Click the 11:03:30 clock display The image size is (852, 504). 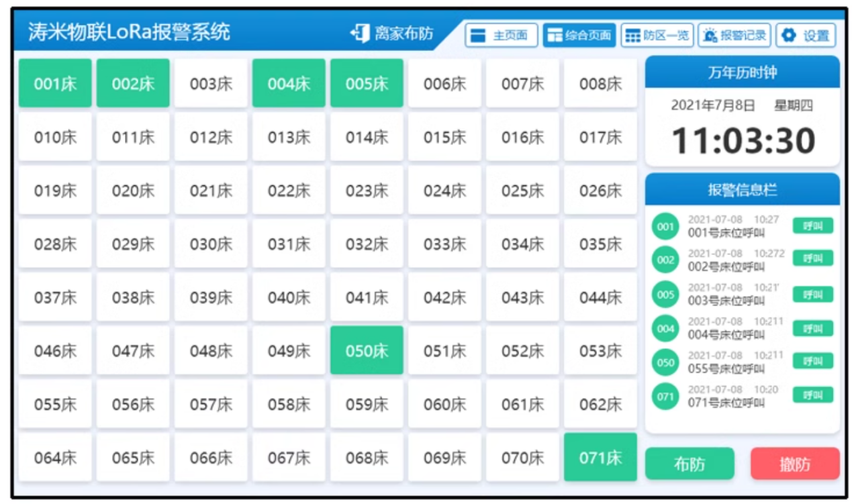(x=743, y=141)
